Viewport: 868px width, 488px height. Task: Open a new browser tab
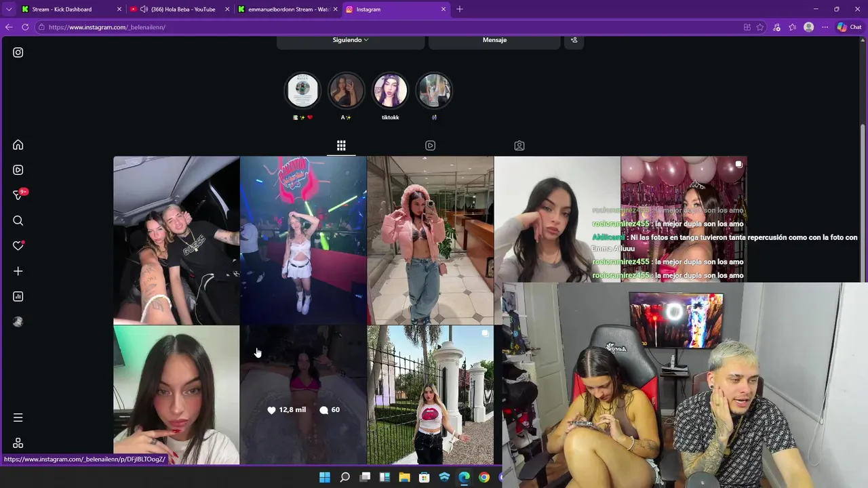460,9
